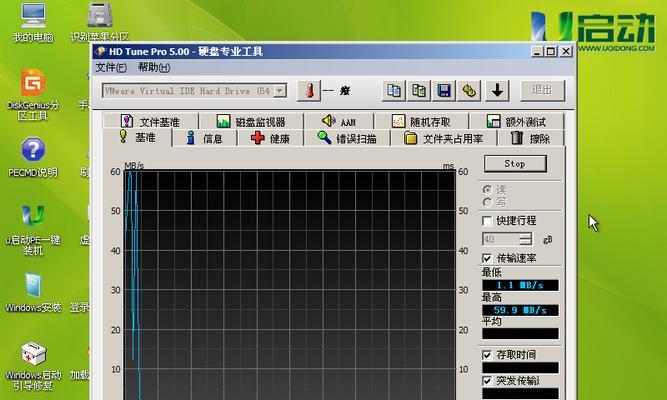Launch u启动PE一键装机 desktop icon
The image size is (667, 400).
[33, 230]
